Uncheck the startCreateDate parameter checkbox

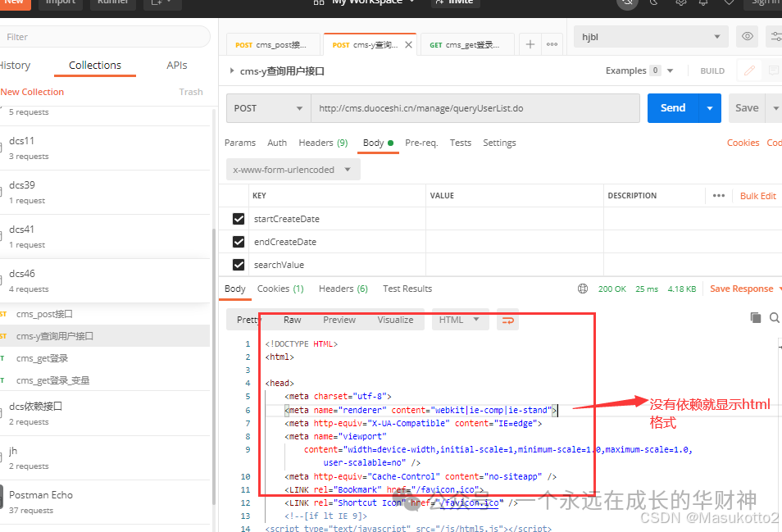click(x=239, y=219)
